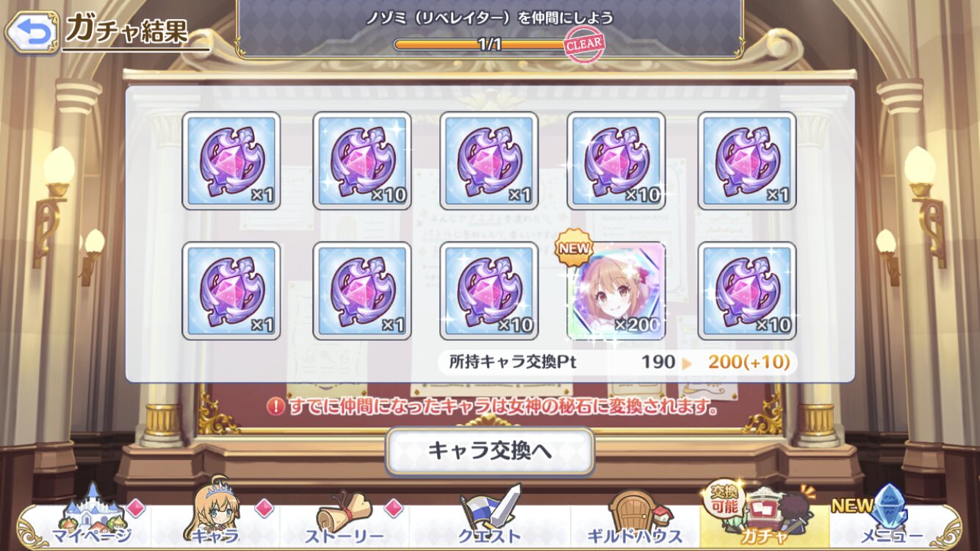Tap the pink CLEAR stamp
The width and height of the screenshot is (980, 551).
click(583, 45)
